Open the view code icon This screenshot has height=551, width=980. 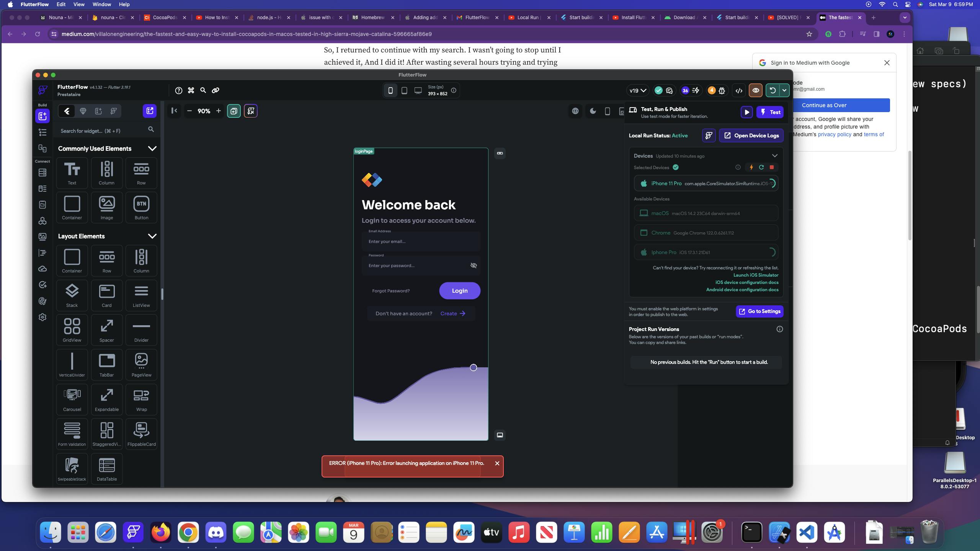pos(739,91)
